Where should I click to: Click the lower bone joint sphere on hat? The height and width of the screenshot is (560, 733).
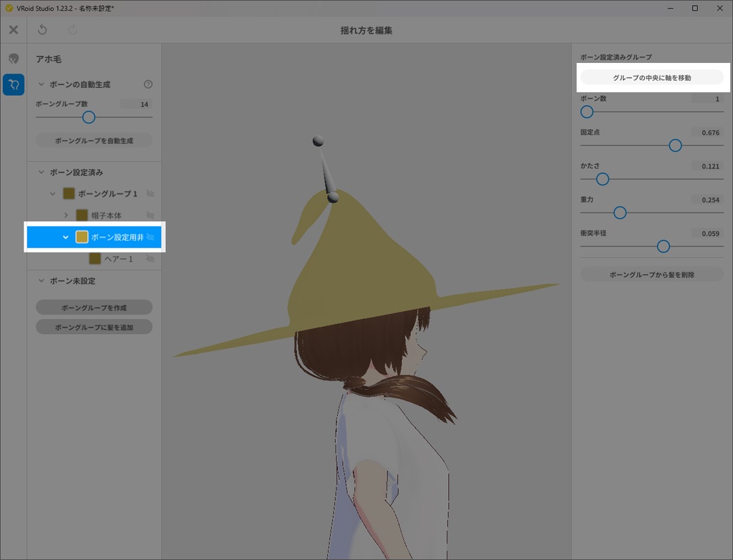point(333,197)
